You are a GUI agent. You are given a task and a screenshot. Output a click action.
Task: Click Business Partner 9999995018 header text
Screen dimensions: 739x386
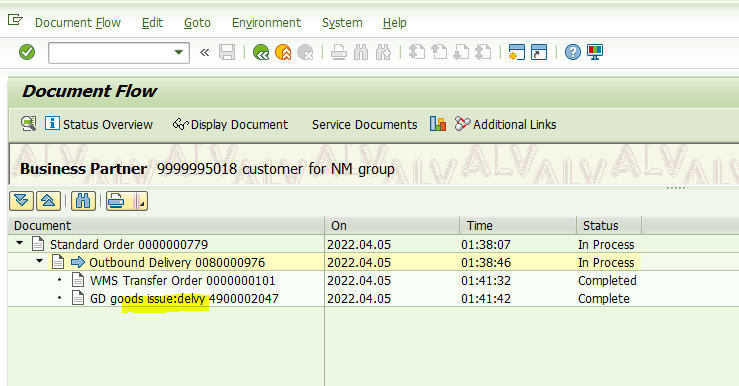[x=207, y=169]
